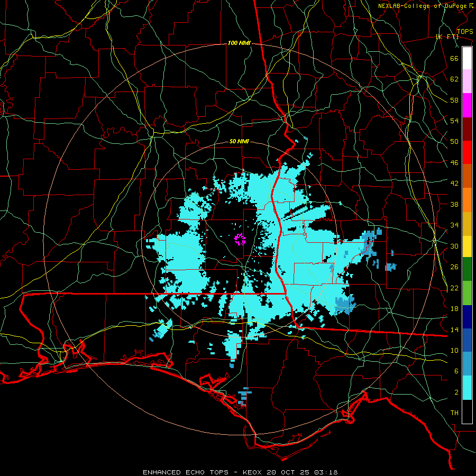Click the yellow legend swatch
This screenshot has width=476, height=476.
tap(467, 246)
